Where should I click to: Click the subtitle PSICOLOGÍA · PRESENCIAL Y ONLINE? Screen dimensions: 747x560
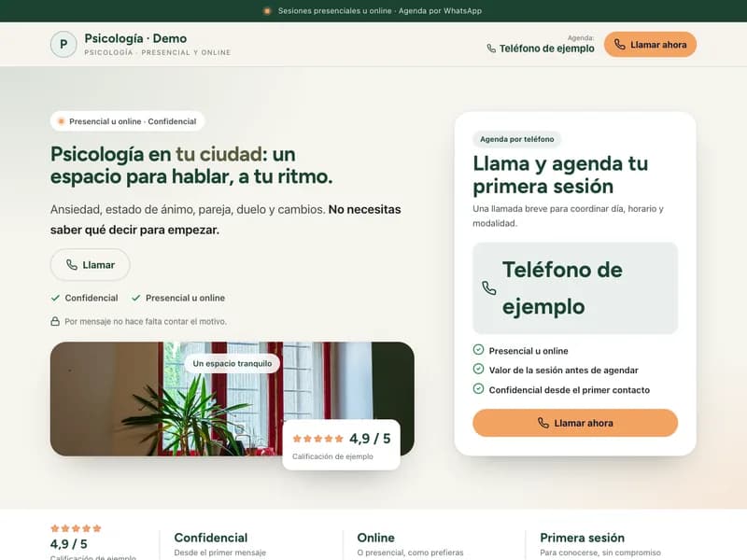[x=158, y=52]
